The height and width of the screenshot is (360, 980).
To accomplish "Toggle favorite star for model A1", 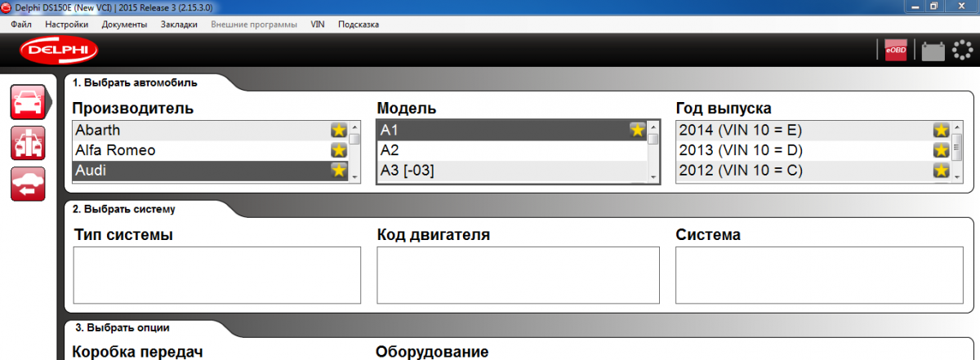I will tap(638, 130).
